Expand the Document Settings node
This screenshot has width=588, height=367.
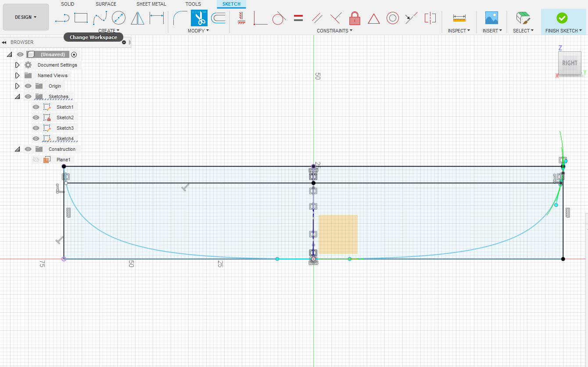17,65
